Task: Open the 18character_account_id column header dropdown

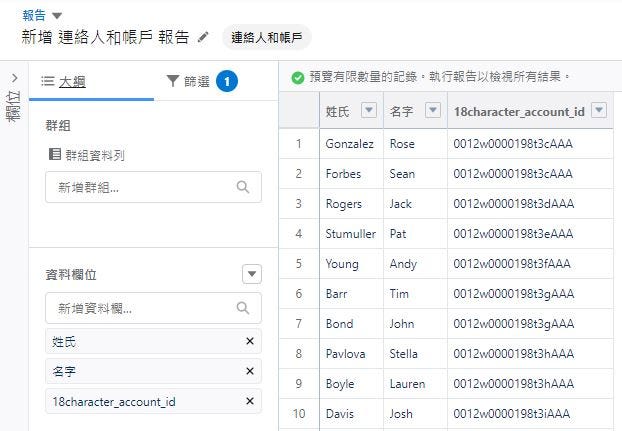Action: click(x=599, y=110)
